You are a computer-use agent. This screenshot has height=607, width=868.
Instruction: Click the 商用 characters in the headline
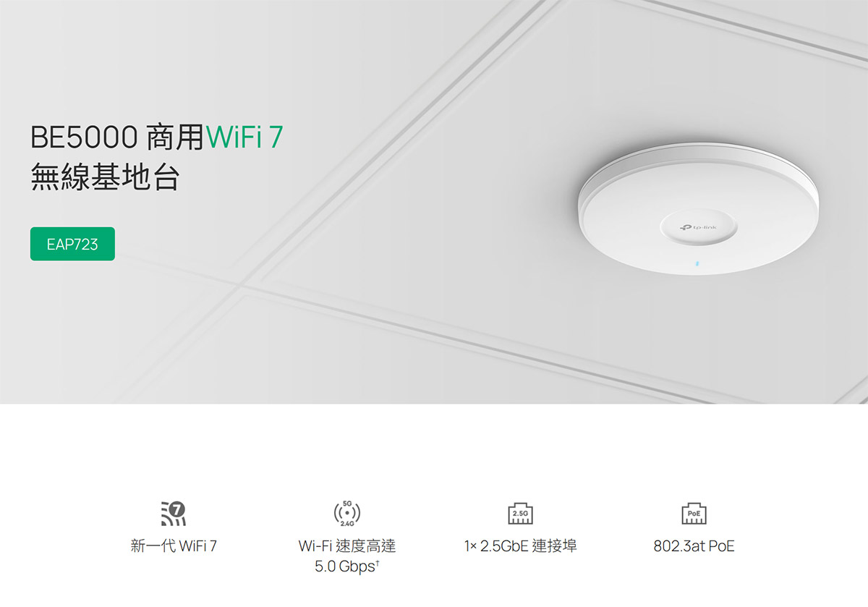pos(175,137)
